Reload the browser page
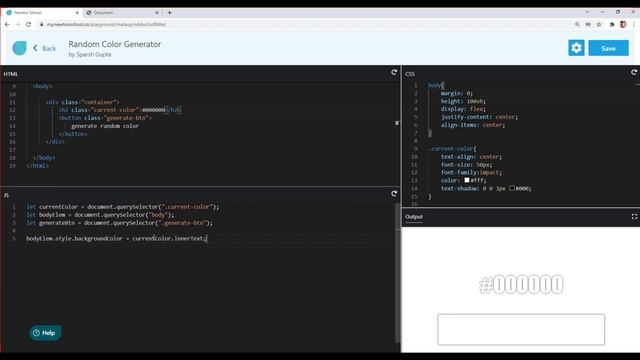Image resolution: width=640 pixels, height=360 pixels. (x=28, y=24)
